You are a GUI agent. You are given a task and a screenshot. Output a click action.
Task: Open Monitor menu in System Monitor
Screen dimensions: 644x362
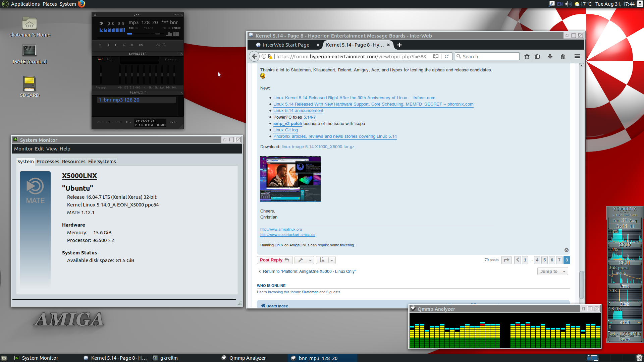coord(23,149)
